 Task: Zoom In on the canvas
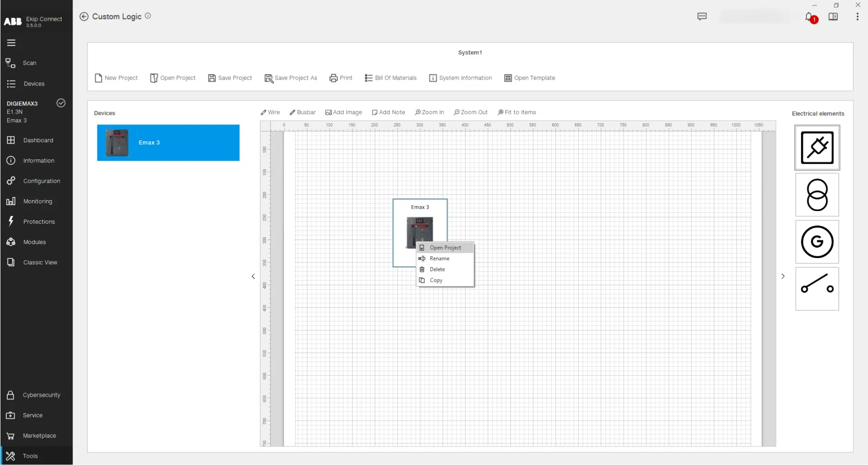coord(429,112)
